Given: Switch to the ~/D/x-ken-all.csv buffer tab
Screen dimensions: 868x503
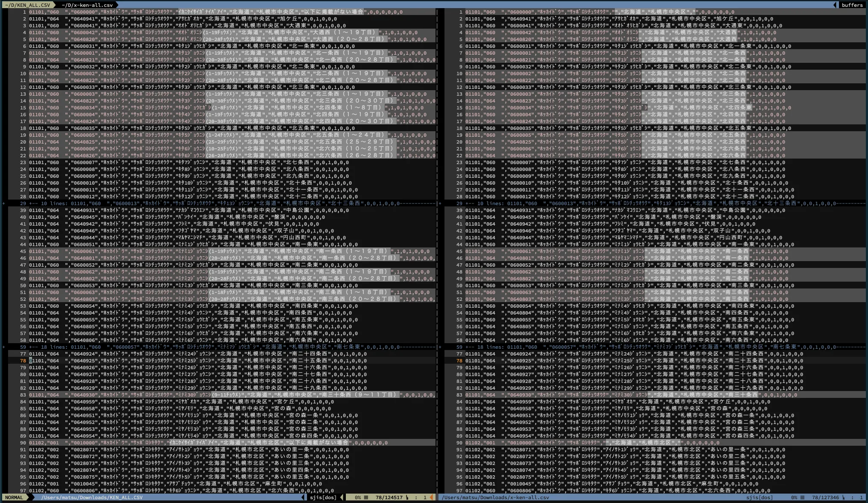Looking at the screenshot, I should [x=87, y=5].
